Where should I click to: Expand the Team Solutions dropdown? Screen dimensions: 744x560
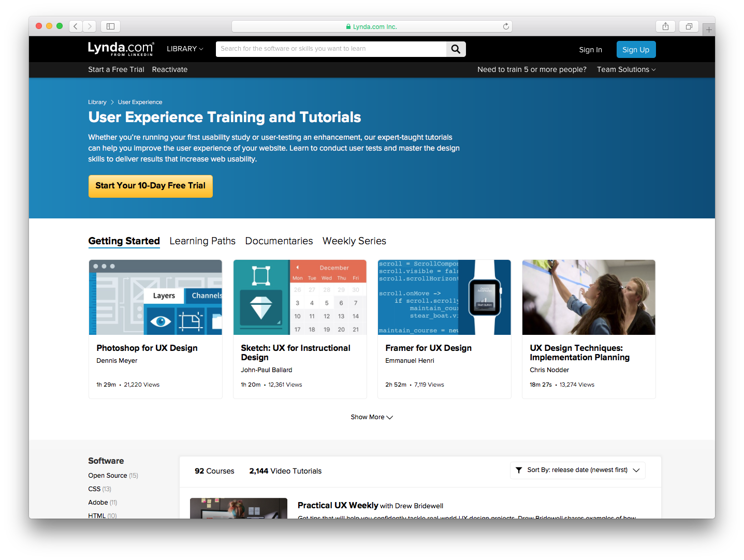(x=626, y=69)
